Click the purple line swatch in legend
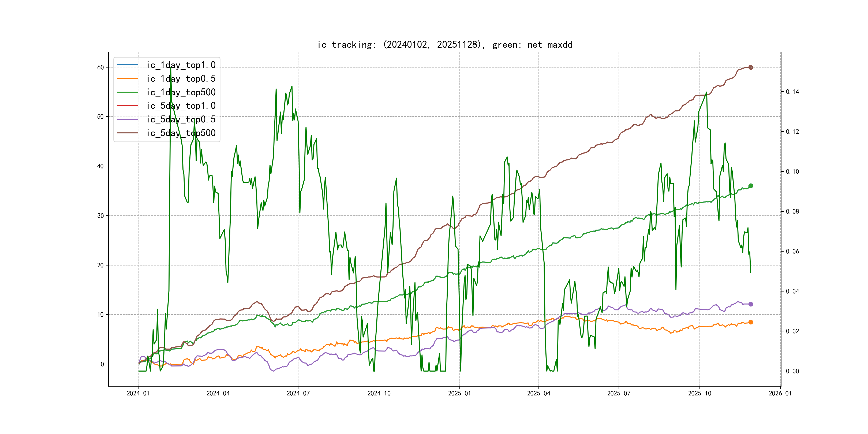The image size is (868, 434). point(128,119)
